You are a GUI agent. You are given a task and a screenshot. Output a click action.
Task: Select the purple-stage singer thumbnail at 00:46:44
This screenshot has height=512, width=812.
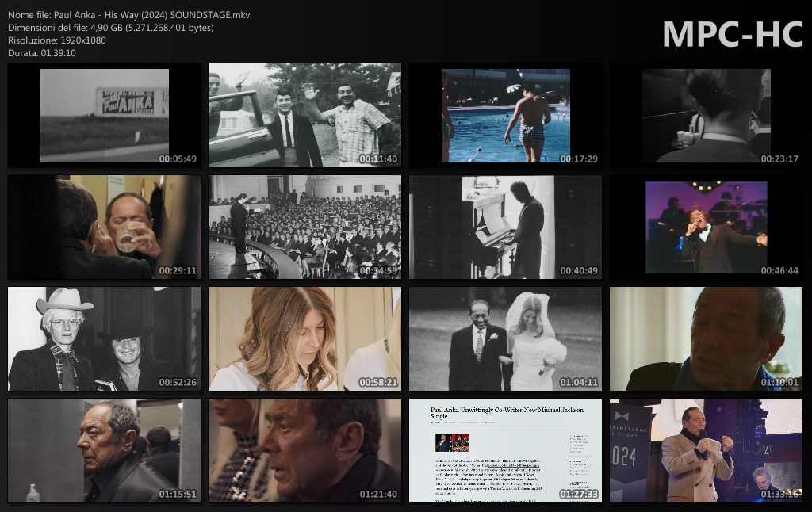coord(706,227)
